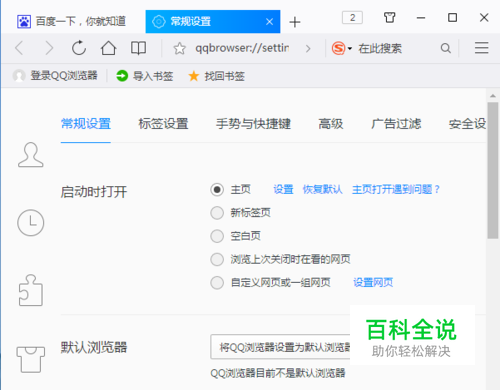Open the 安全设 settings tab

click(467, 124)
